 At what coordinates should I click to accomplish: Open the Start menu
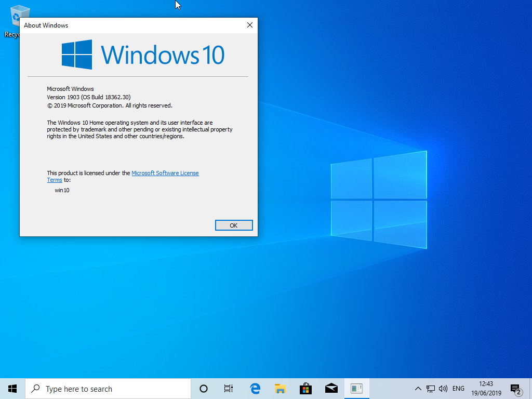click(x=12, y=389)
